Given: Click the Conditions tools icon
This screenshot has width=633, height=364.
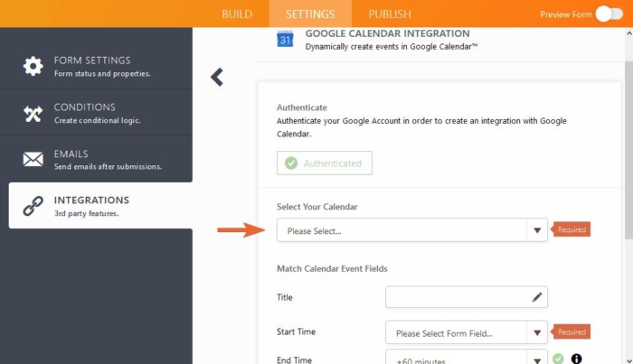Looking at the screenshot, I should click(33, 113).
